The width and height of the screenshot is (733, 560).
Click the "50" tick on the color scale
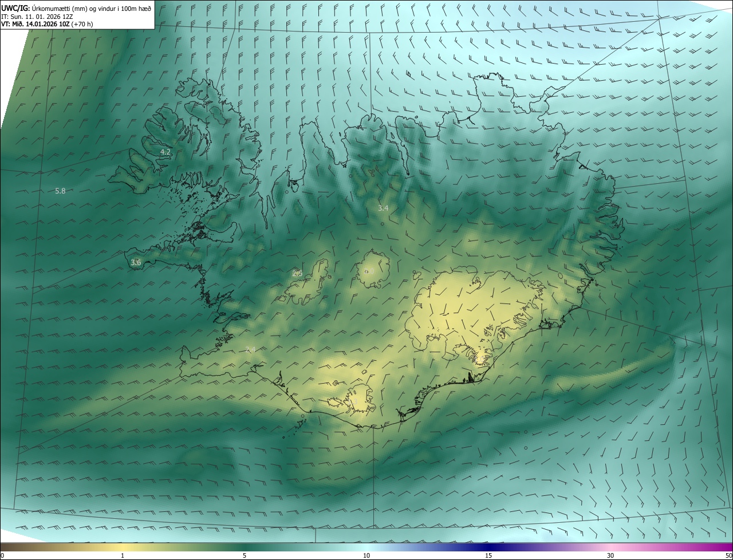pos(728,555)
